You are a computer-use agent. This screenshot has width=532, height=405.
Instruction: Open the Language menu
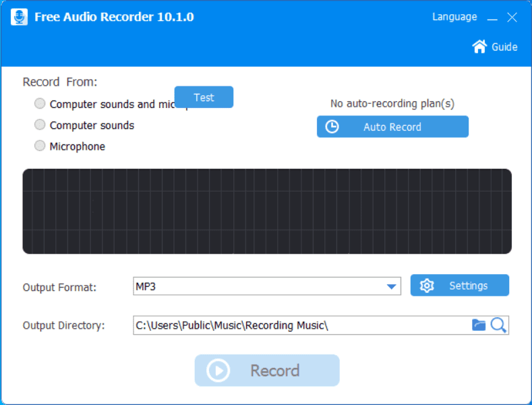454,17
